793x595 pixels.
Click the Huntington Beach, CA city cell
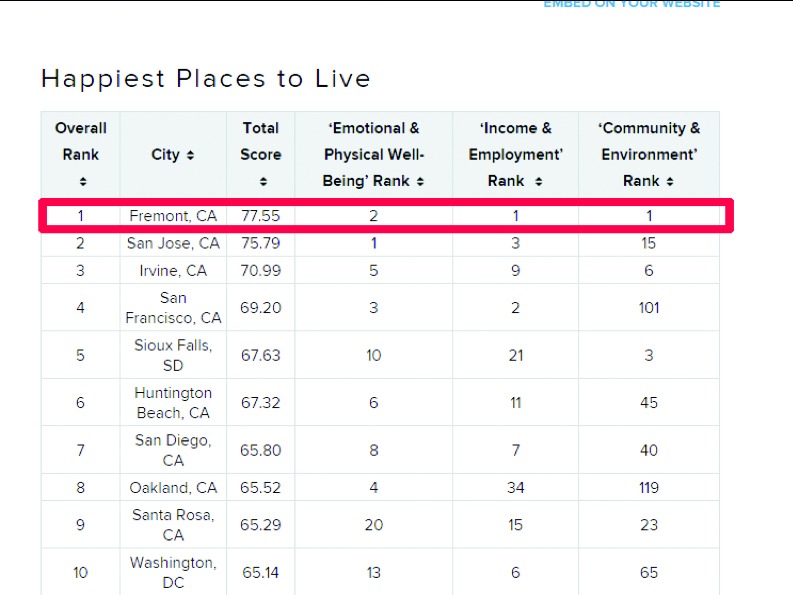point(173,403)
